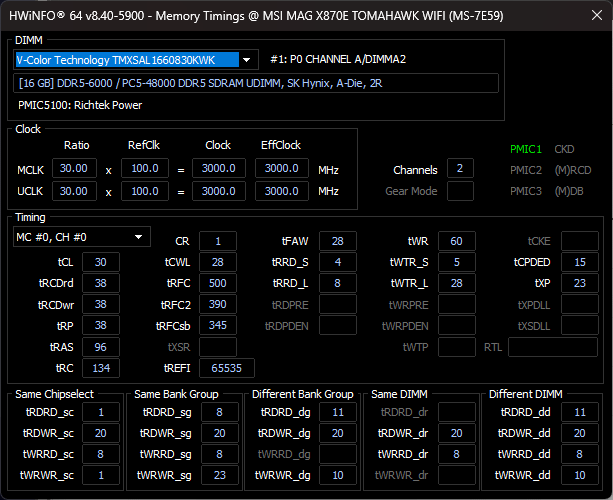613x500 pixels.
Task: Select the tWR value field
Action: [x=455, y=241]
